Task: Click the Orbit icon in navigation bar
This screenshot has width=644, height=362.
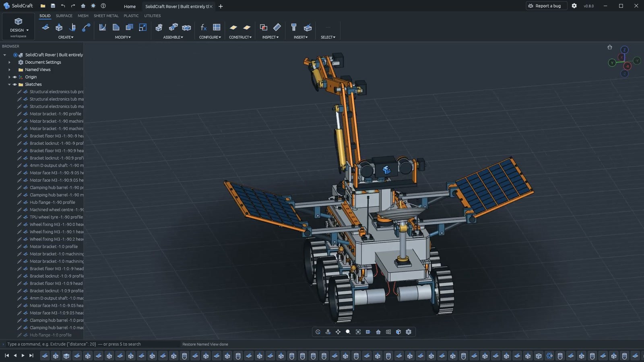Action: [x=318, y=332]
